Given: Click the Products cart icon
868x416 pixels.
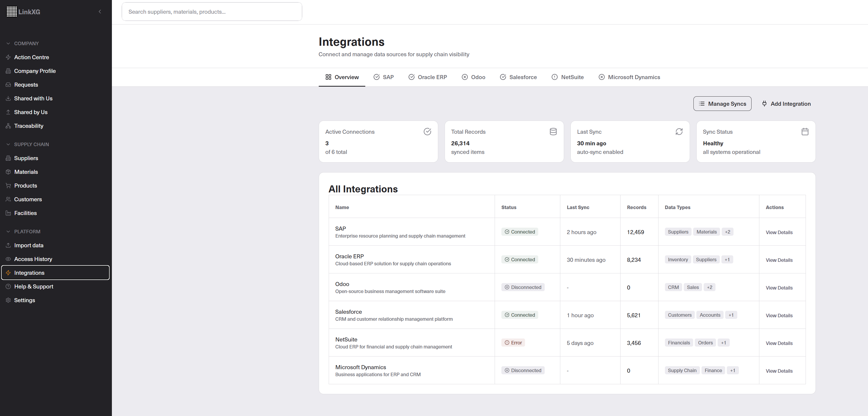Looking at the screenshot, I should click(x=8, y=185).
